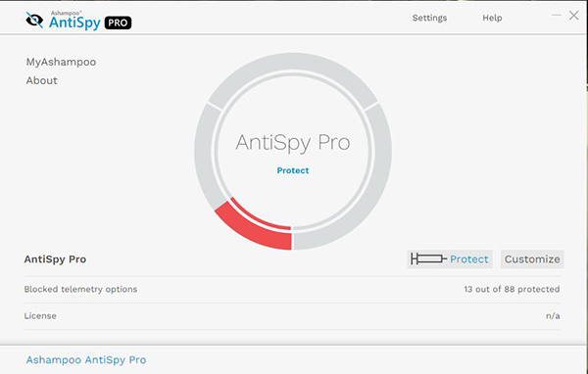
Task: Click the Blocked telemetry options row
Action: [x=292, y=289]
